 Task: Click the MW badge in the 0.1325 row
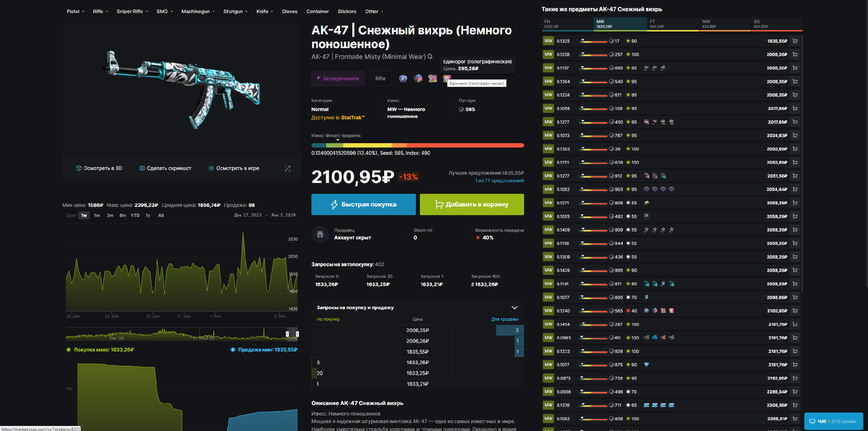coord(548,41)
